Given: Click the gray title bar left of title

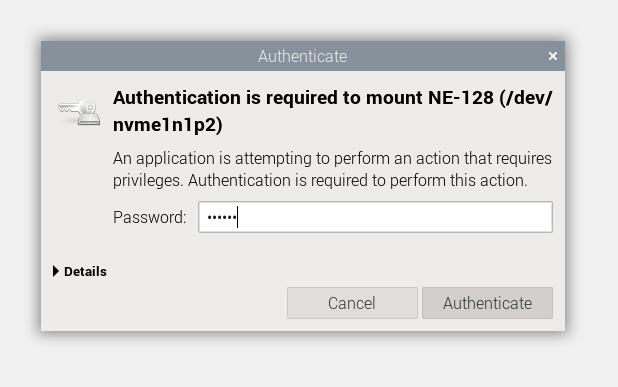Looking at the screenshot, I should click(150, 56).
